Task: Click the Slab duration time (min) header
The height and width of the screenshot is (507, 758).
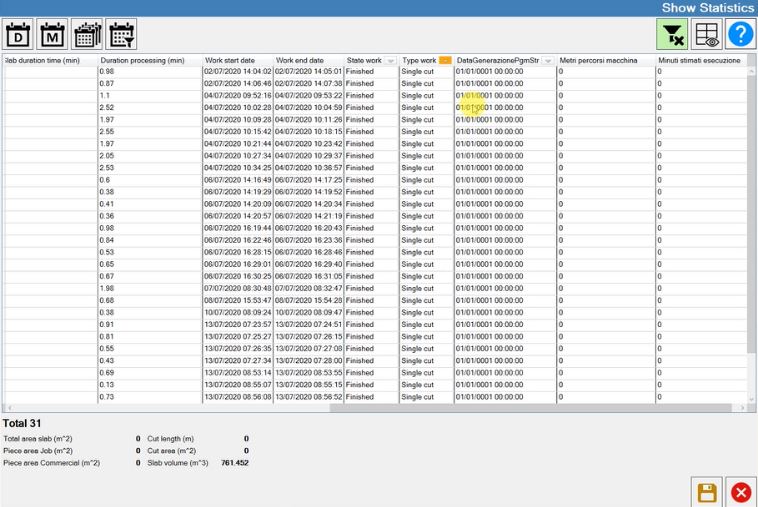Action: (42, 60)
